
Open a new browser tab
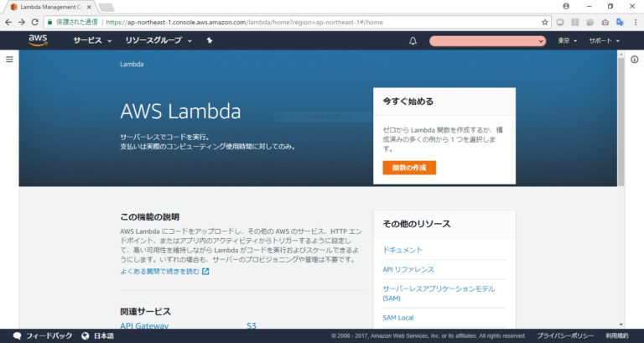click(106, 8)
